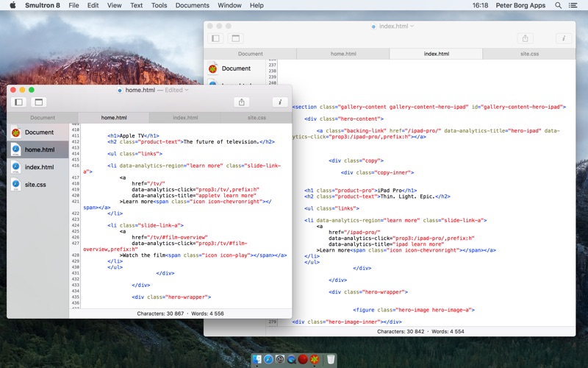The width and height of the screenshot is (588, 368).
Task: Click 'Characters: 30 842' status in back window
Action: (401, 332)
